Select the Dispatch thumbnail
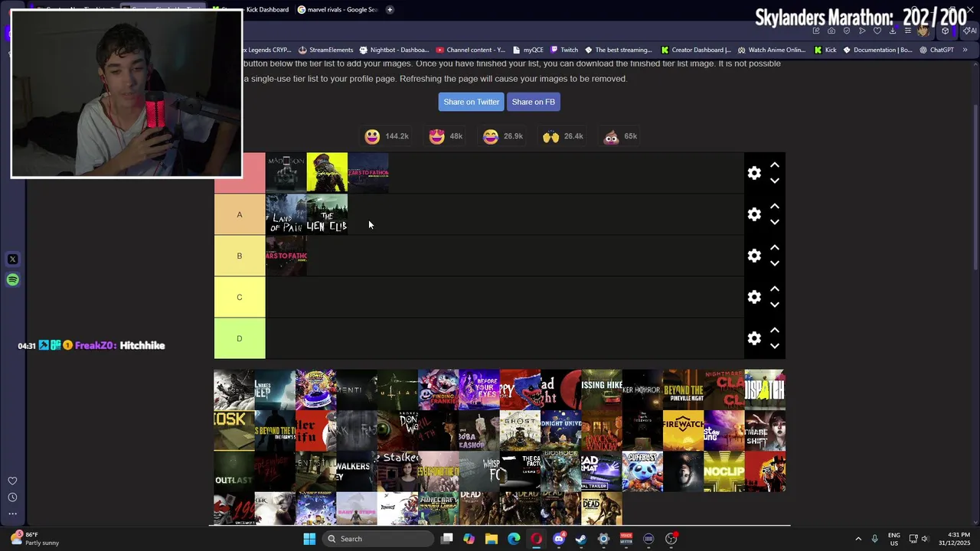 click(765, 390)
